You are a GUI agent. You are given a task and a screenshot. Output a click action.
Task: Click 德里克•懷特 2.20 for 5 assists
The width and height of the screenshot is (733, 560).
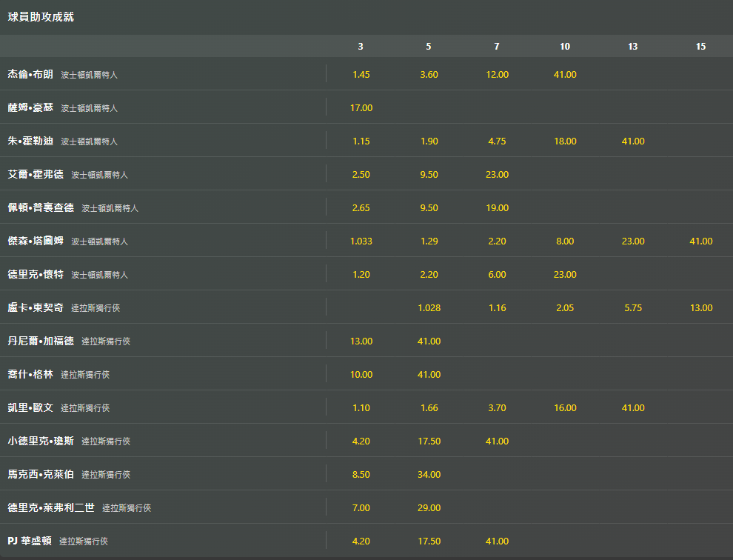point(429,274)
